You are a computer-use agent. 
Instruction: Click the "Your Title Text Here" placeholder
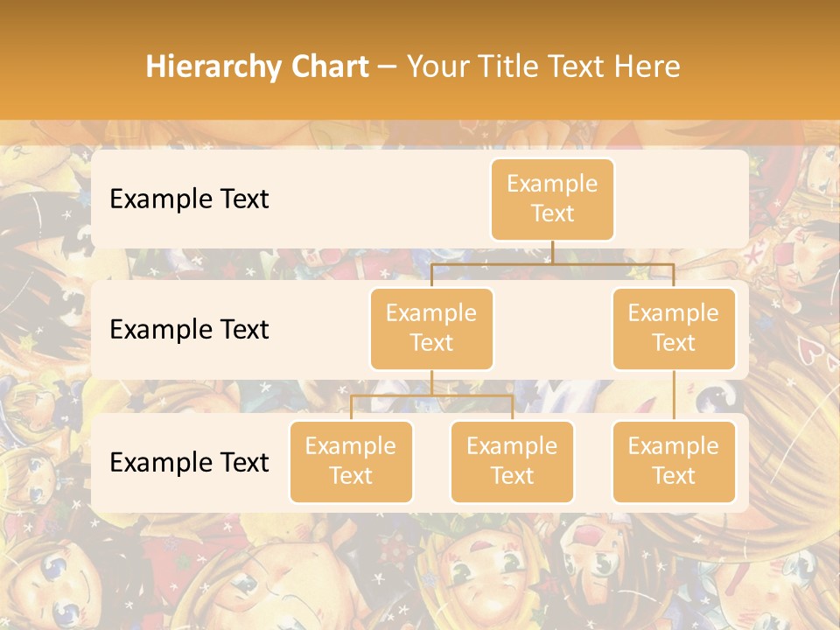pos(543,66)
